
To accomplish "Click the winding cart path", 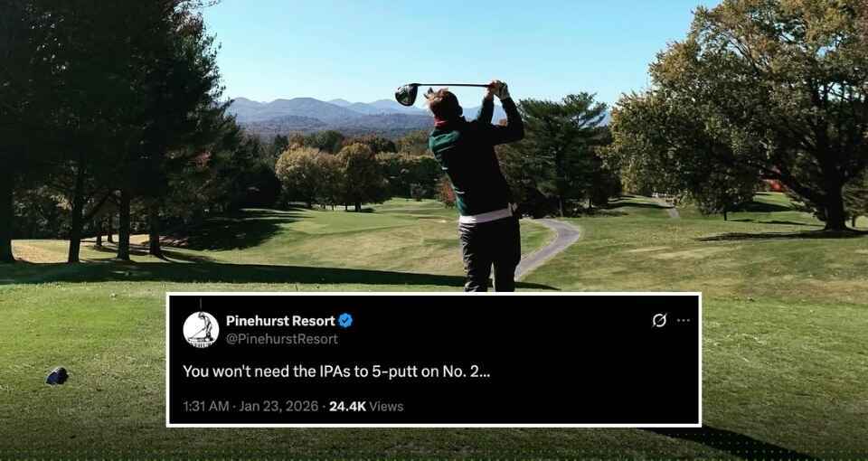I will pos(549,246).
